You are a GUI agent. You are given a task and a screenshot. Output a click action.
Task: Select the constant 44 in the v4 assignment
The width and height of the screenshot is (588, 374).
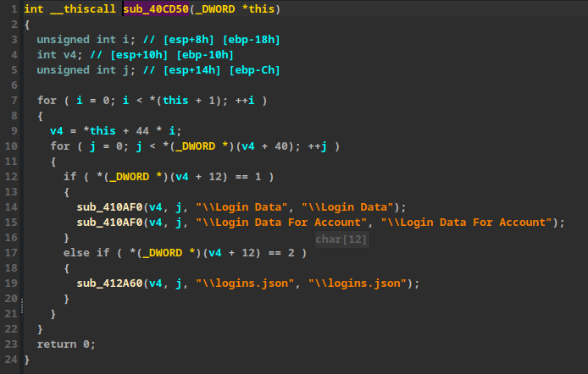[x=142, y=130]
